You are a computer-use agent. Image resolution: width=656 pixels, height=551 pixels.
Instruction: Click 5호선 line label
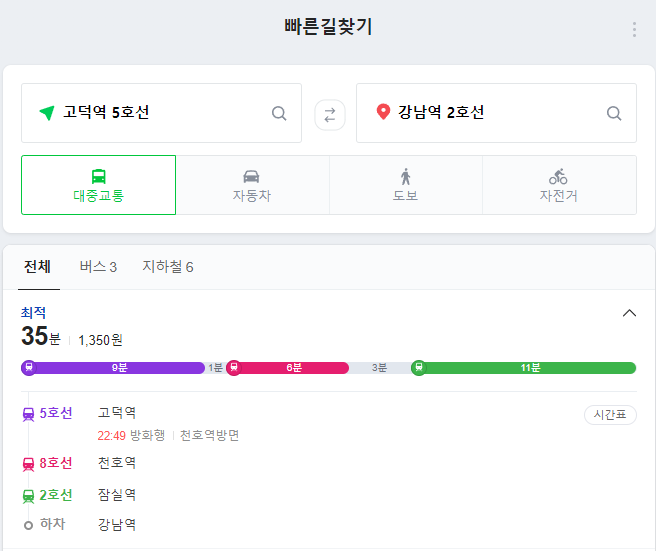[x=56, y=413]
